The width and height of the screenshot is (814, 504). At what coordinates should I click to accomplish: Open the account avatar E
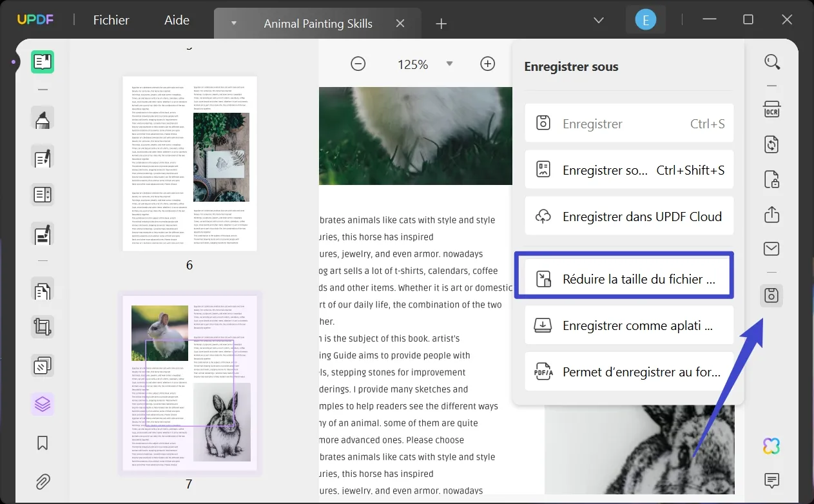[x=645, y=20]
